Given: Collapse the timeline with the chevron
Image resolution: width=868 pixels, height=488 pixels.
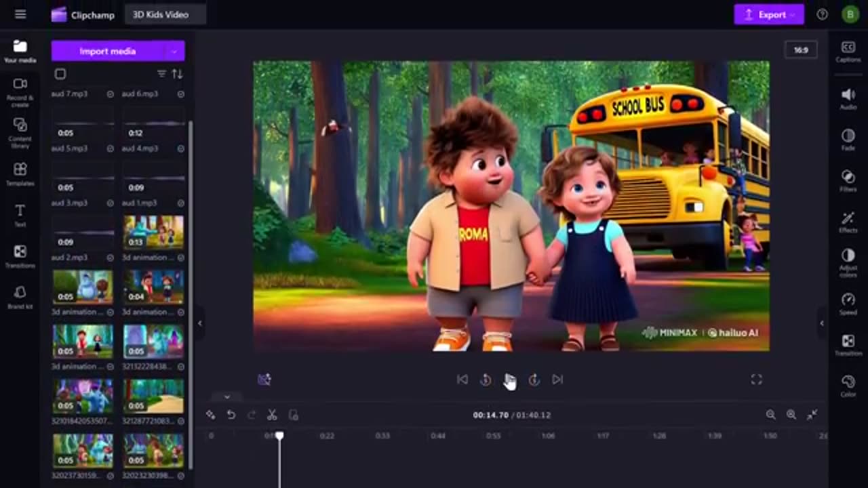Looking at the screenshot, I should 227,396.
